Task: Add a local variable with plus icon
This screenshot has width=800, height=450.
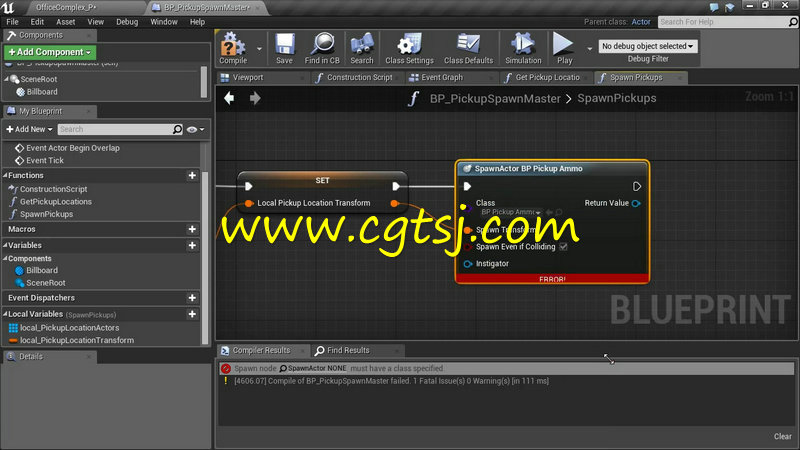Action: coord(192,314)
